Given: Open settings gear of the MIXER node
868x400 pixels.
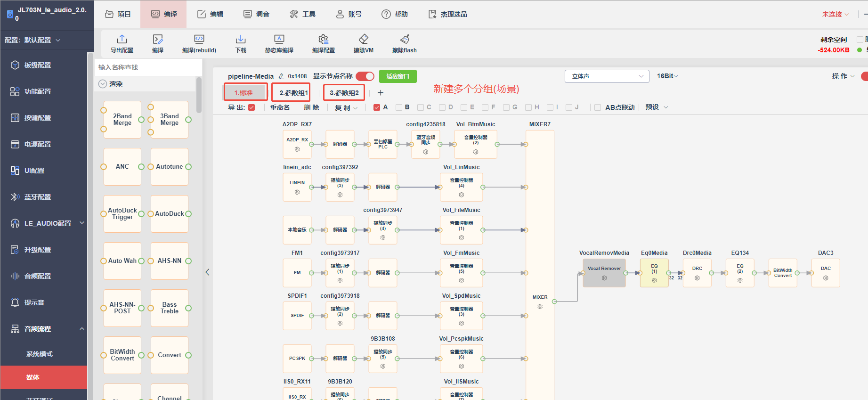Looking at the screenshot, I should (540, 307).
